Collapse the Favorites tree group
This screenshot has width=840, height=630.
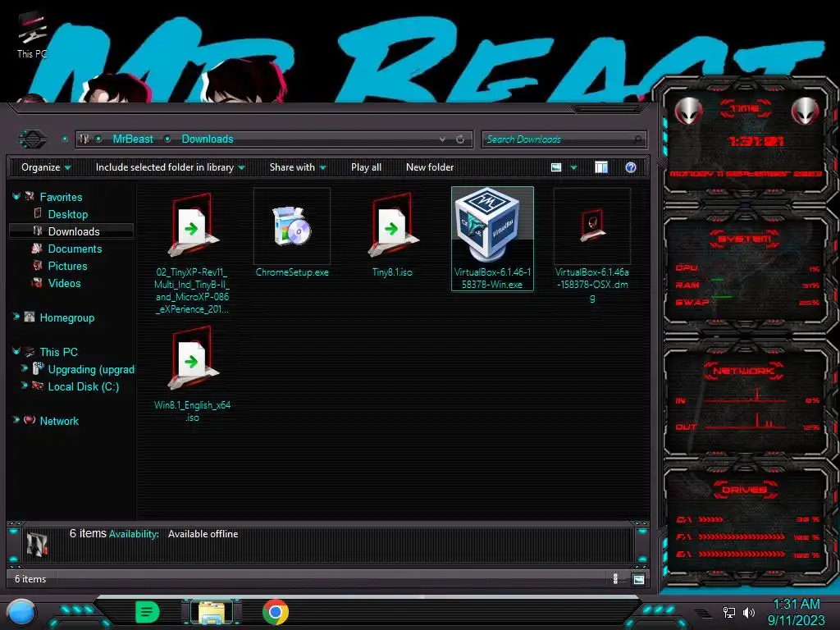coord(16,197)
